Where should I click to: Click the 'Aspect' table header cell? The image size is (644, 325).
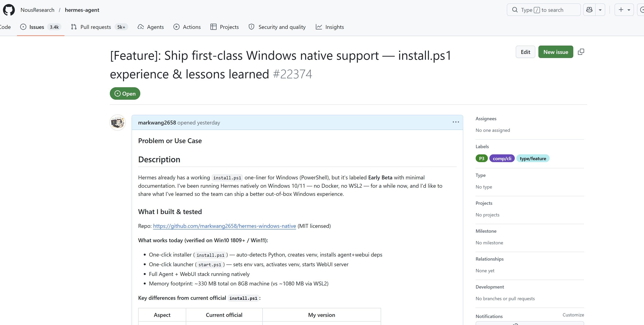[162, 315]
